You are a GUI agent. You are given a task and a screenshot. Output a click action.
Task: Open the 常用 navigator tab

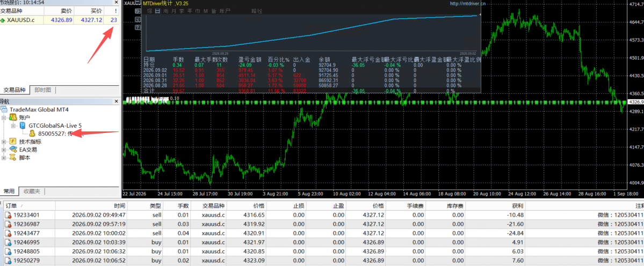coord(10,191)
